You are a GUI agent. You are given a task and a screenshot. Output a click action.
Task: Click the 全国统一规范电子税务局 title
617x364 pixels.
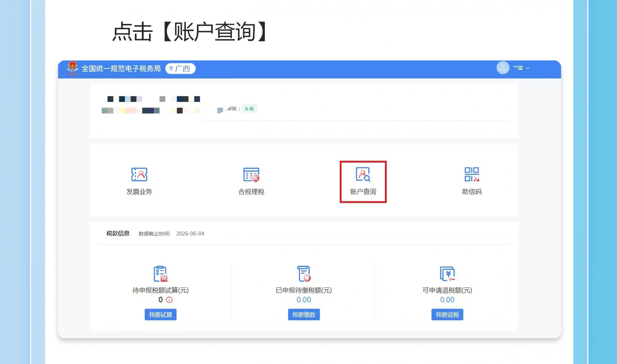click(121, 68)
